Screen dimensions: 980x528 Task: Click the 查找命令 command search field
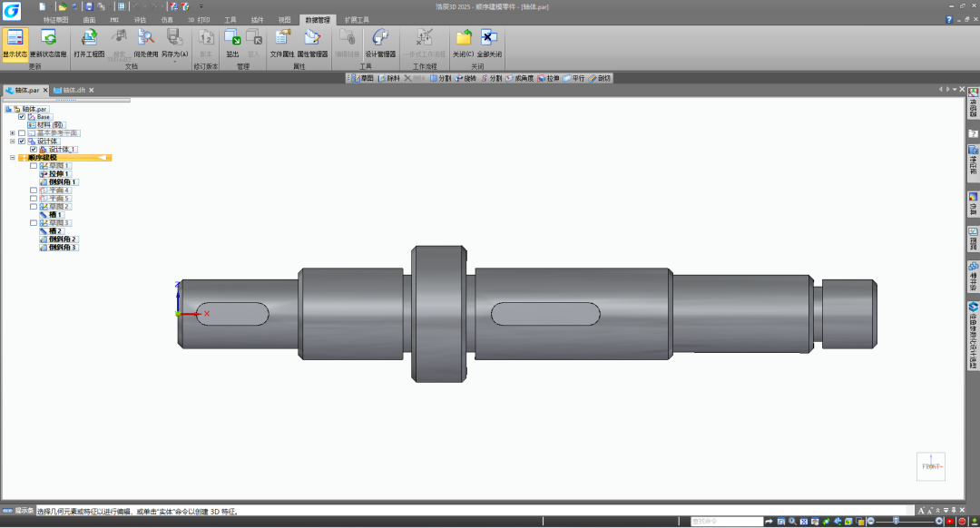tap(726, 521)
